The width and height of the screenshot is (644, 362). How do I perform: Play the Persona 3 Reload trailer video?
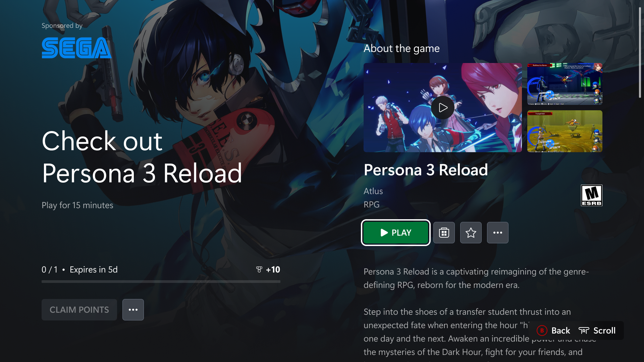pyautogui.click(x=443, y=108)
